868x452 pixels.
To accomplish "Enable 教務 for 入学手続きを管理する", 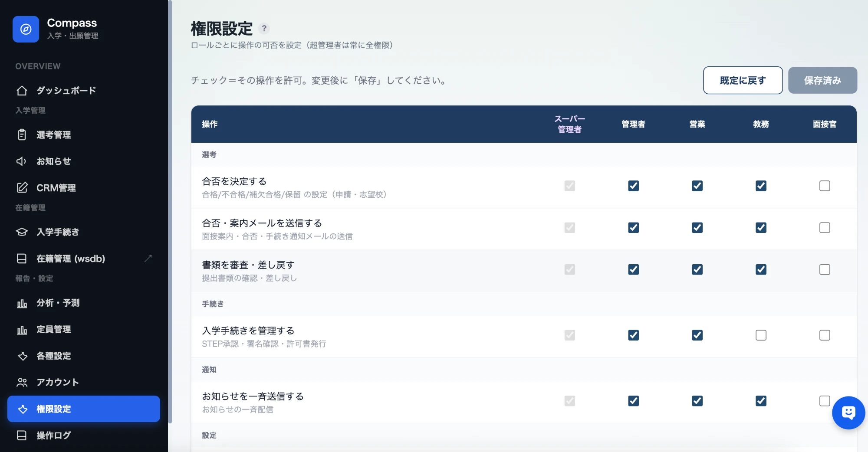I will [x=761, y=335].
